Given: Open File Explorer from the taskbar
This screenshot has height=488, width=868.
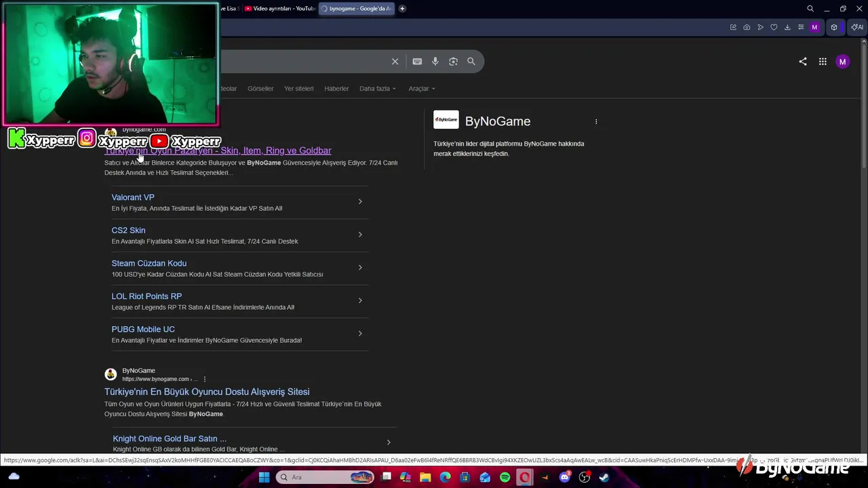Looking at the screenshot, I should (425, 477).
